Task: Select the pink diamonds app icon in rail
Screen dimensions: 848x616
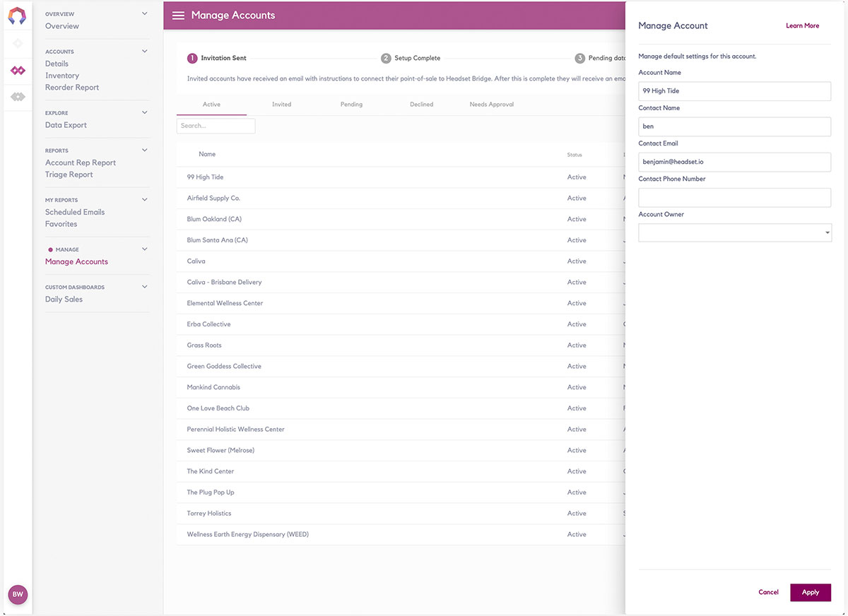Action: 18,71
